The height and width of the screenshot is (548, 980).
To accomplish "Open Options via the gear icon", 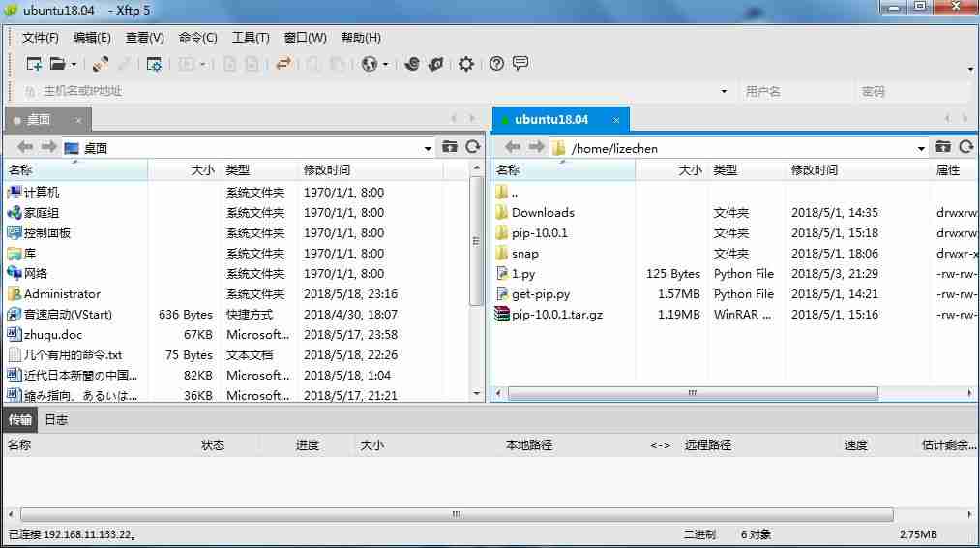I will tap(466, 64).
